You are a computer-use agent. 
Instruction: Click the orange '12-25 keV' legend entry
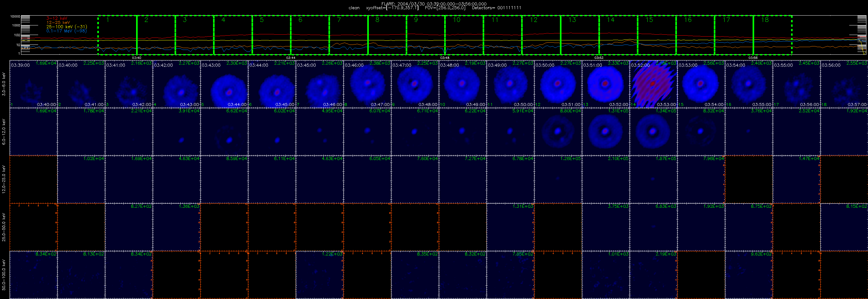coord(58,22)
